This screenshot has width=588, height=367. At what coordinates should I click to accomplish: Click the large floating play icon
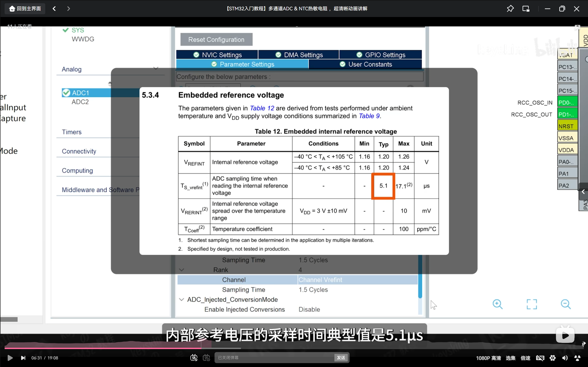click(565, 335)
